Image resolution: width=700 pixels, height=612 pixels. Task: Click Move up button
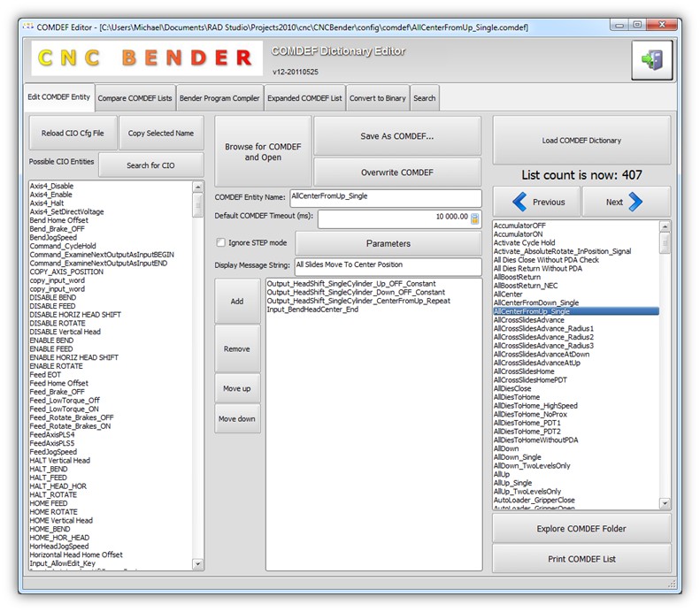(237, 389)
